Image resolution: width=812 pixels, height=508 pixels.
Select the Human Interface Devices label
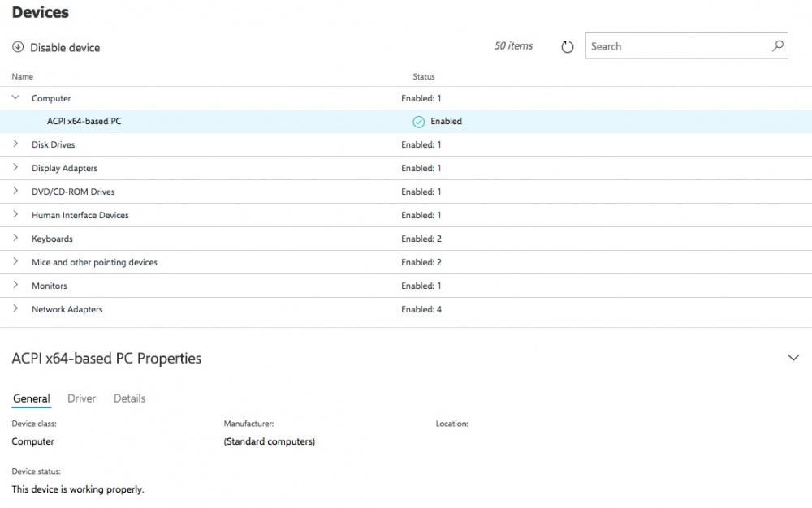(80, 215)
